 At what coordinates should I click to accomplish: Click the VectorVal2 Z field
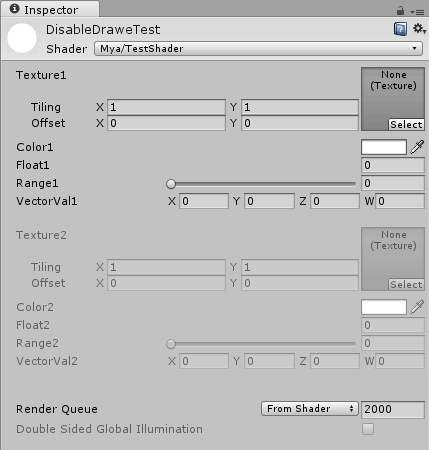point(335,361)
